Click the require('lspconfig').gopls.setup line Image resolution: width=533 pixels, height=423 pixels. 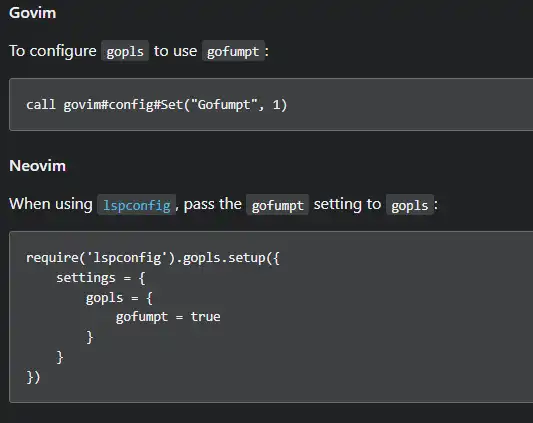coord(153,258)
